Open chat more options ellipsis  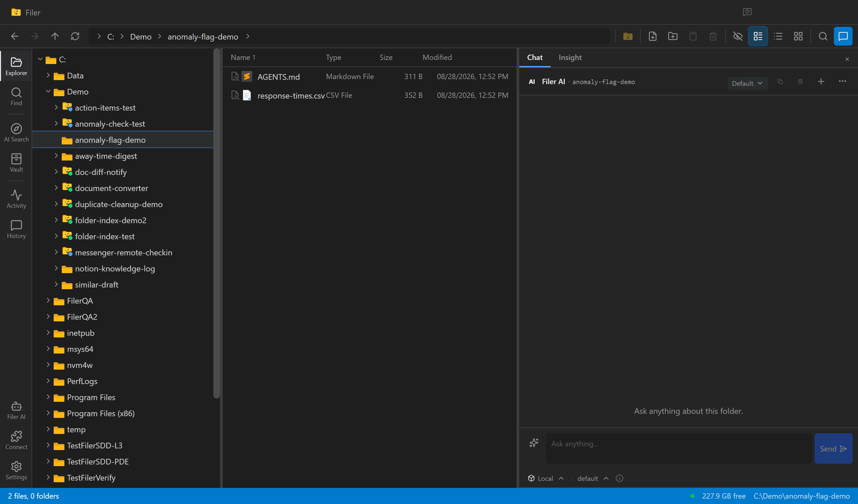842,81
